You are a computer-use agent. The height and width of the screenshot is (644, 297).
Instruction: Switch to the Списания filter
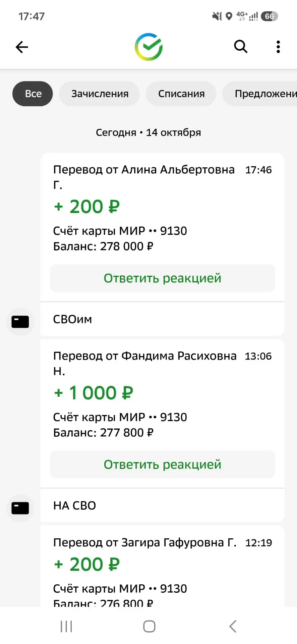point(181,94)
